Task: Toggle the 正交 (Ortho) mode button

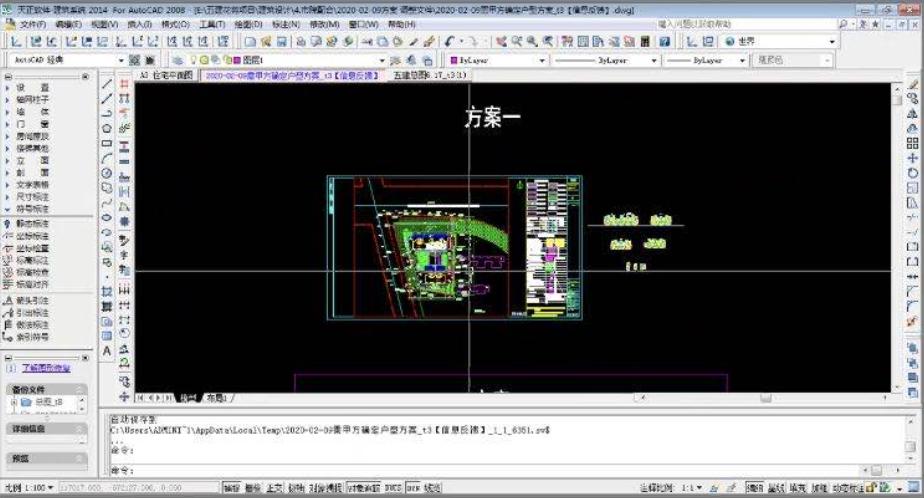Action: pyautogui.click(x=274, y=489)
